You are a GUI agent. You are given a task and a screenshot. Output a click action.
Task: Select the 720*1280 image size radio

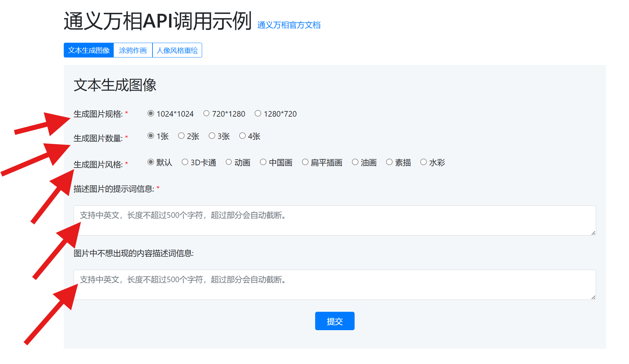click(206, 113)
